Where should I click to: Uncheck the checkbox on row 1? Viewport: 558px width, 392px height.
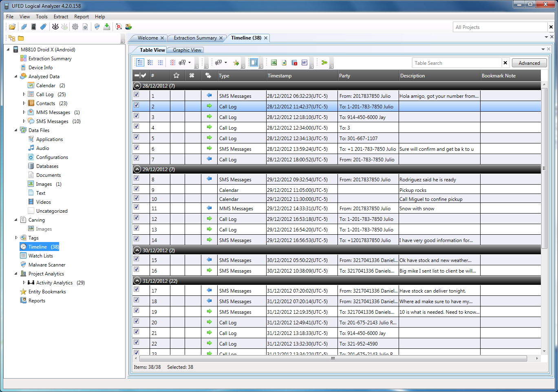pos(137,95)
